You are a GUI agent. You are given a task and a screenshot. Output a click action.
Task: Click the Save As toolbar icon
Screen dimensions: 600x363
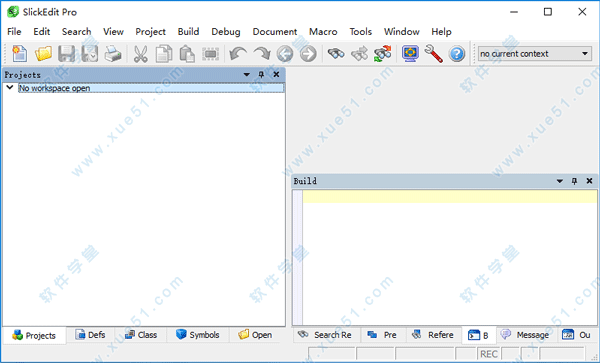point(90,54)
